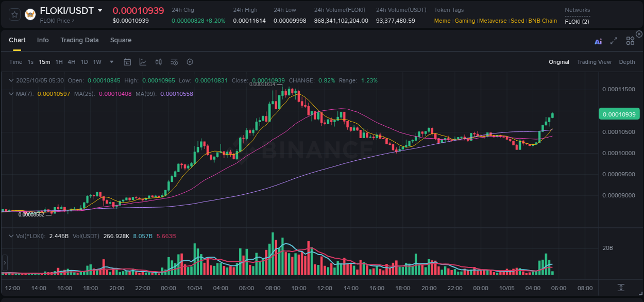This screenshot has height=302, width=644.
Task: Click the chart line style picker icon
Action: (143, 62)
